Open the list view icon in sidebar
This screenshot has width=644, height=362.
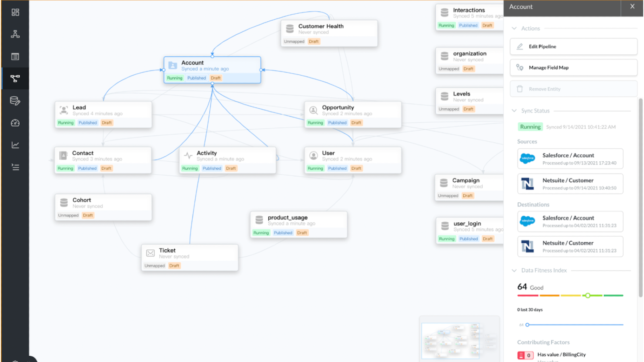click(15, 57)
